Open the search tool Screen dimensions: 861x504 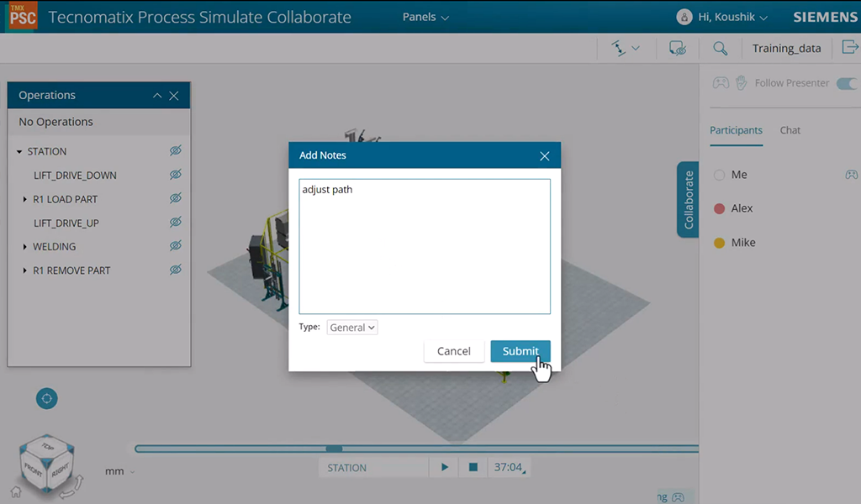pos(721,48)
